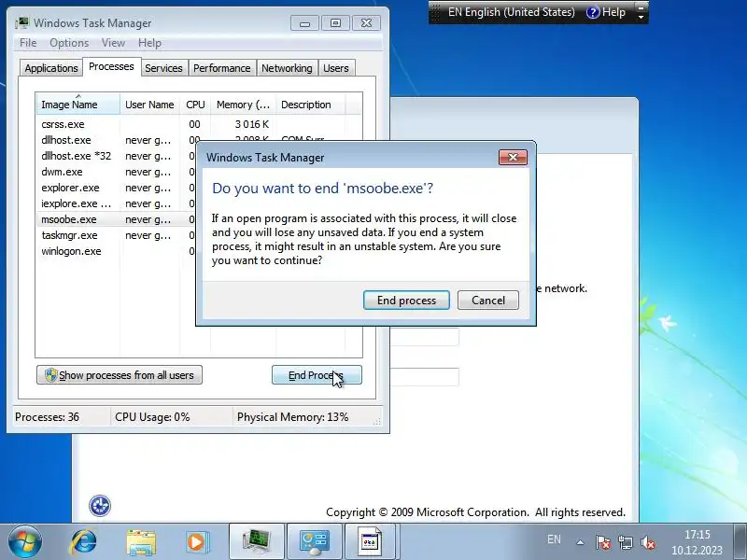The image size is (747, 560).
Task: Click the Windows Start orb
Action: [24, 542]
